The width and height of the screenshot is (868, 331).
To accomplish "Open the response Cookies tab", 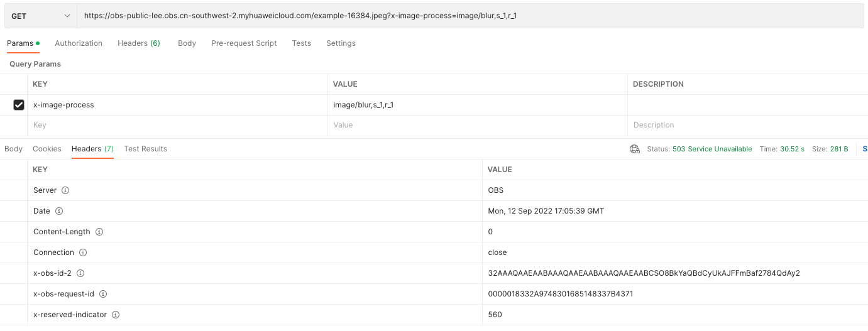I will 47,149.
